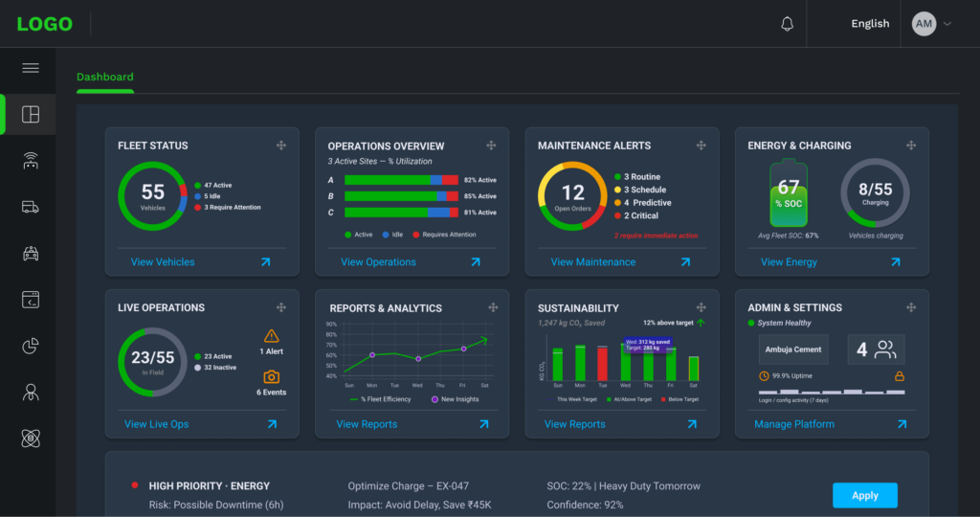Click the pie chart analytics sidebar icon

(x=31, y=347)
